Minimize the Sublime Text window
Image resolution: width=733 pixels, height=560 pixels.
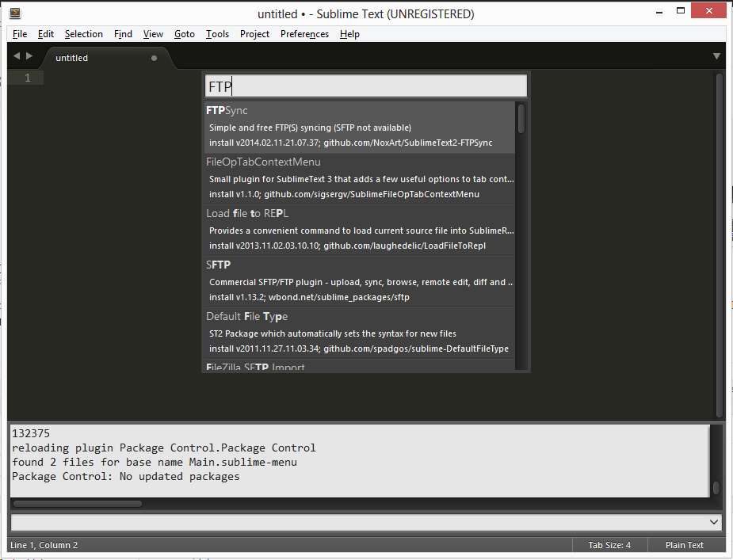click(x=659, y=12)
